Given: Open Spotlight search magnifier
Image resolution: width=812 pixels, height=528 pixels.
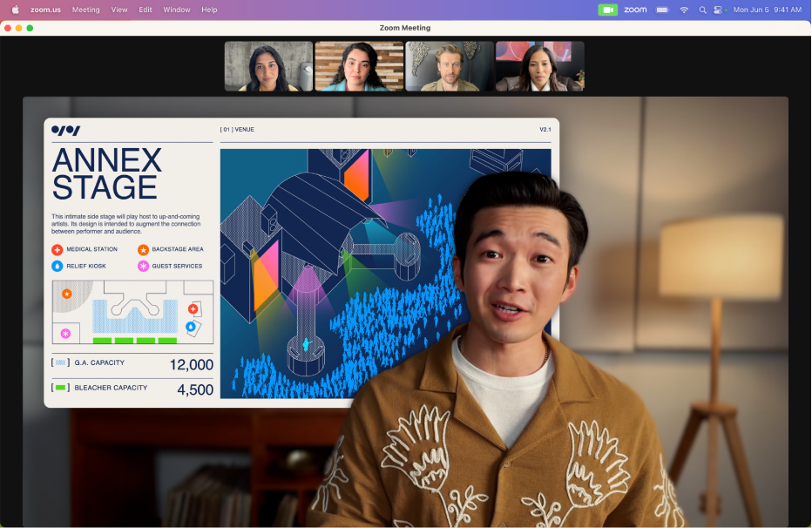Looking at the screenshot, I should click(x=702, y=10).
